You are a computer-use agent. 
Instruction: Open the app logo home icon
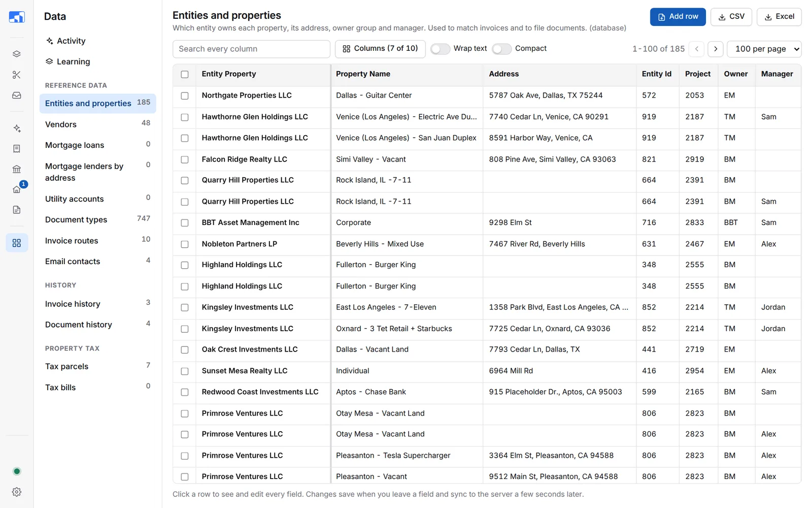point(17,17)
